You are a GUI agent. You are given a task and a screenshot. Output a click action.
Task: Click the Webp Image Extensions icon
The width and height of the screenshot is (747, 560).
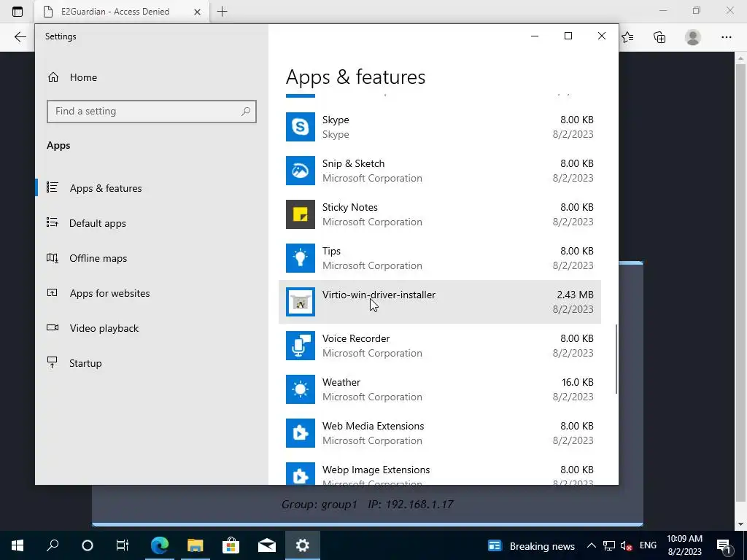(x=300, y=474)
